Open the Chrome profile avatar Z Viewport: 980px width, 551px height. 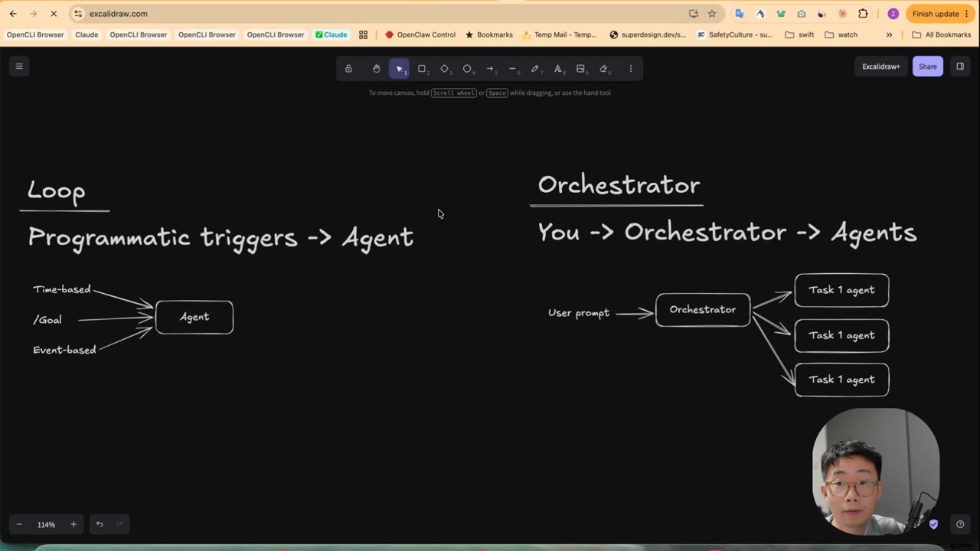(893, 14)
